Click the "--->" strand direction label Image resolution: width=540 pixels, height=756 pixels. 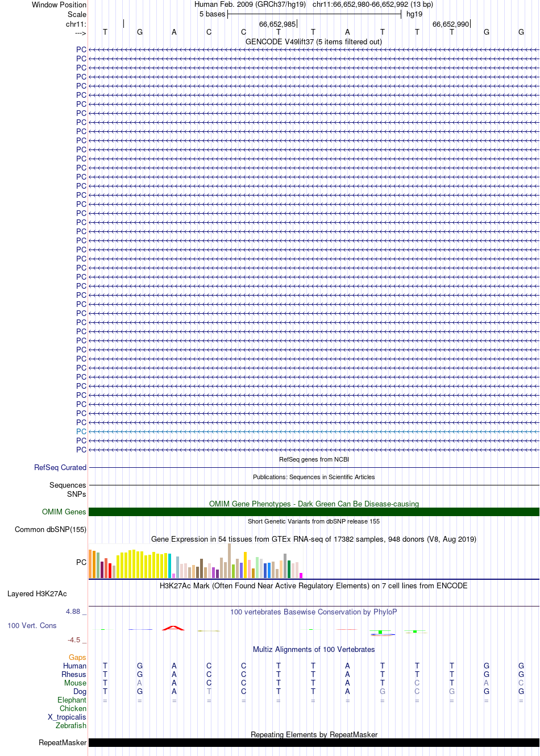pos(80,33)
